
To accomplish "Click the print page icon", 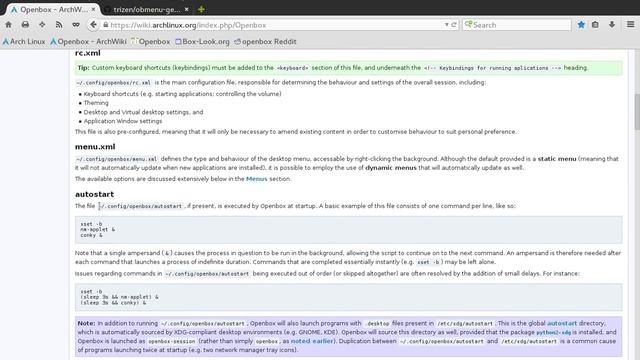I will 25,25.
